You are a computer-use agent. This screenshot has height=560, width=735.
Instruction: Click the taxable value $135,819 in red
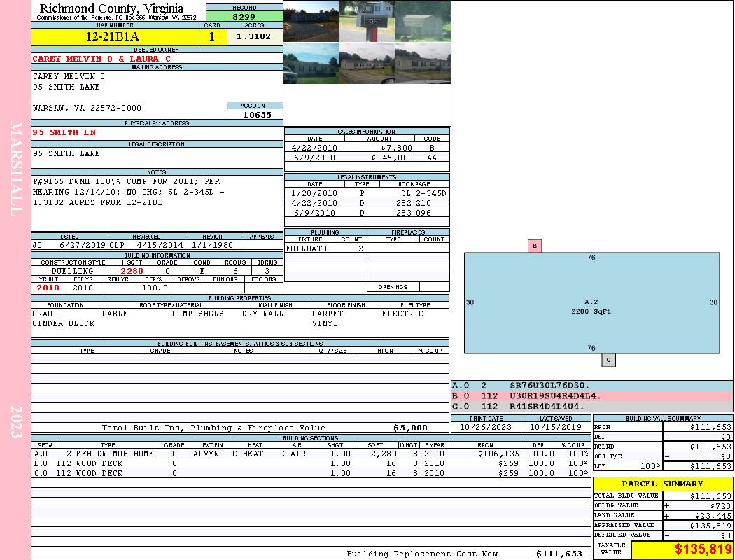703,549
